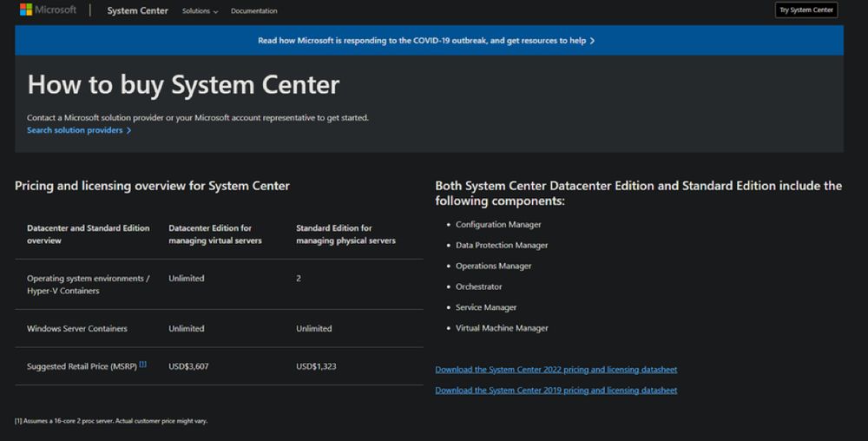Open the System Center home link
This screenshot has width=868, height=441.
137,10
